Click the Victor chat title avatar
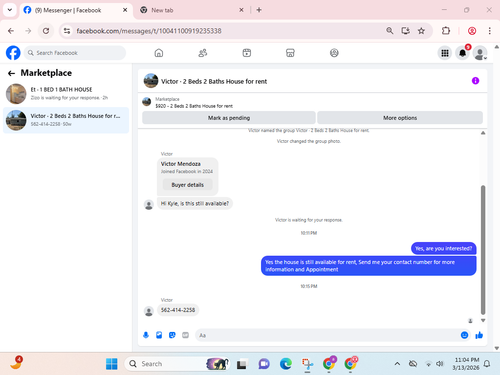 click(x=151, y=81)
